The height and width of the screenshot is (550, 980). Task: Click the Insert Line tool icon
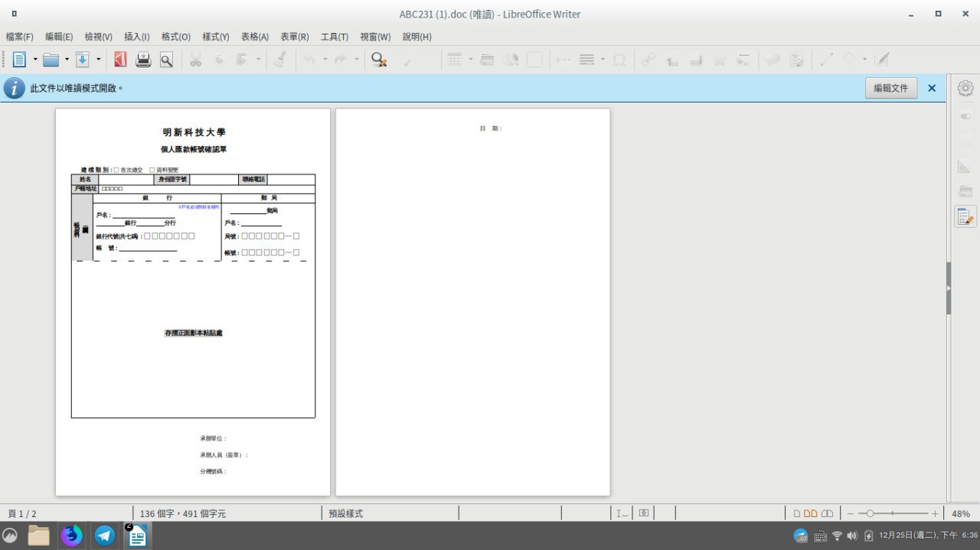click(827, 60)
